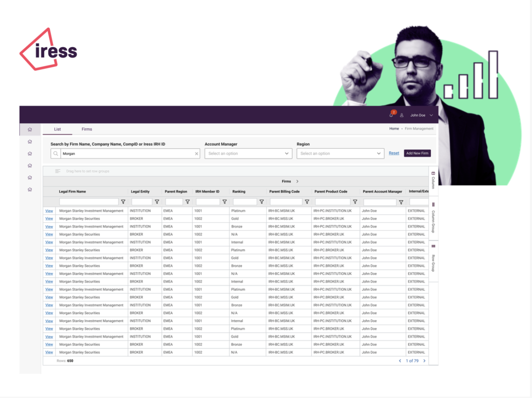Viewport: 532px width, 398px height.
Task: Sort by the Legal Entity column header
Action: coord(140,191)
